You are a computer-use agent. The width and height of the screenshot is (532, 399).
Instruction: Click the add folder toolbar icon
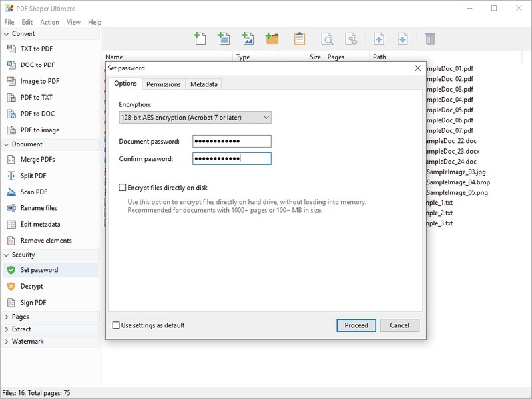tap(272, 39)
